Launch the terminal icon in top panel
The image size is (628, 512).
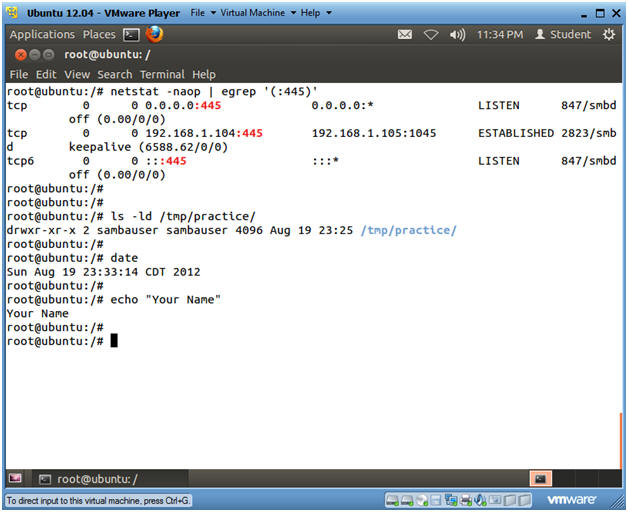tap(131, 35)
